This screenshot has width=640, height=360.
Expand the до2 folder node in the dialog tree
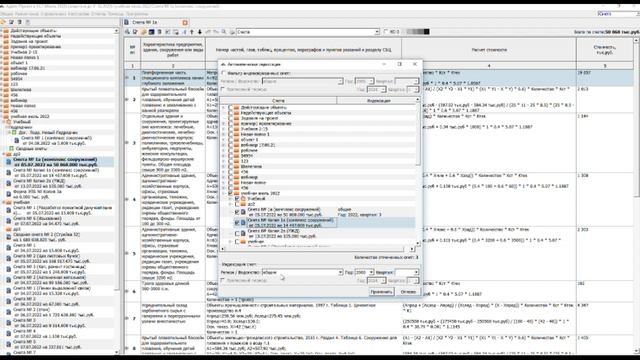231,204
